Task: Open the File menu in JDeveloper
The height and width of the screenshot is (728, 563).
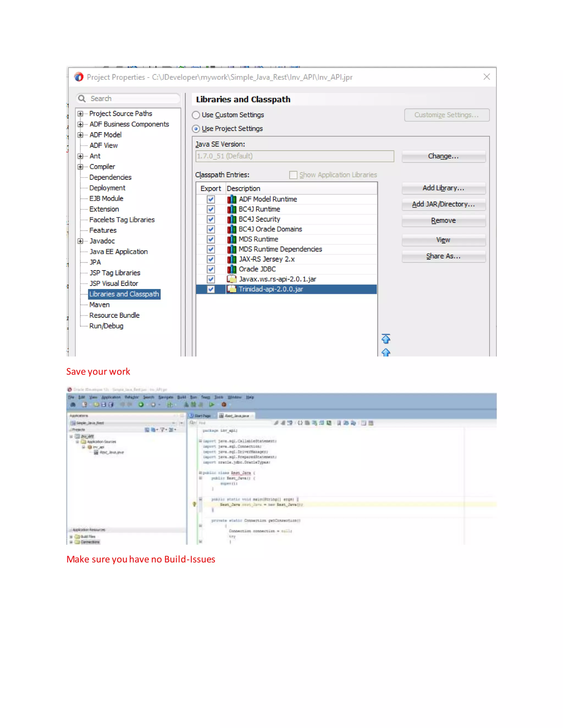Action: tap(71, 397)
